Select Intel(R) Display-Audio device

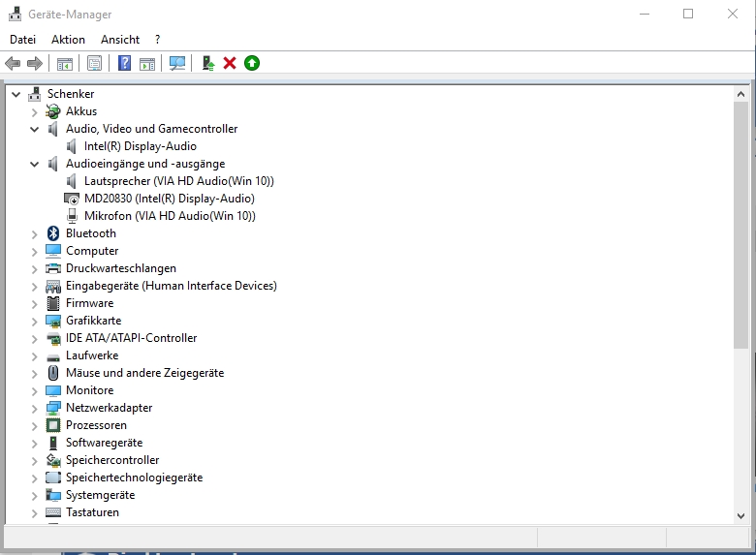141,146
